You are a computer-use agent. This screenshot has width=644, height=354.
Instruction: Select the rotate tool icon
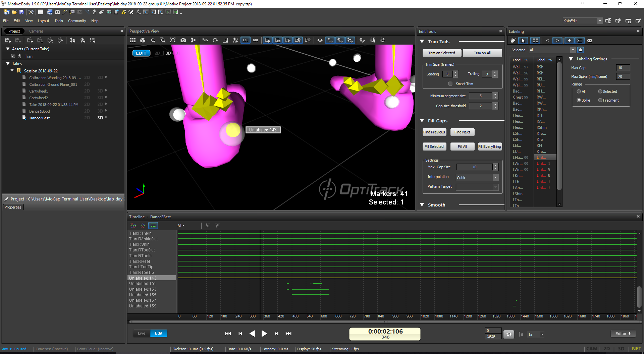215,40
